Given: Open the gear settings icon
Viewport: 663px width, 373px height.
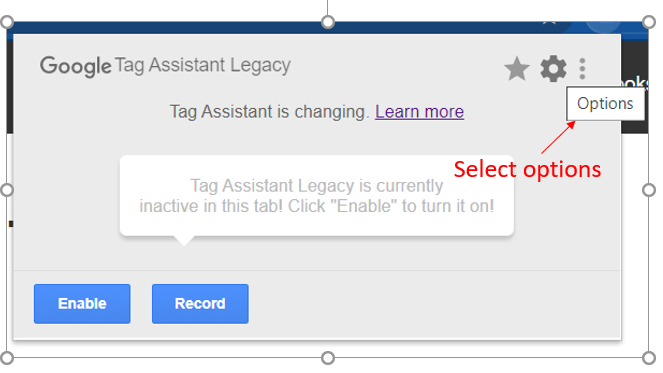Looking at the screenshot, I should 553,69.
